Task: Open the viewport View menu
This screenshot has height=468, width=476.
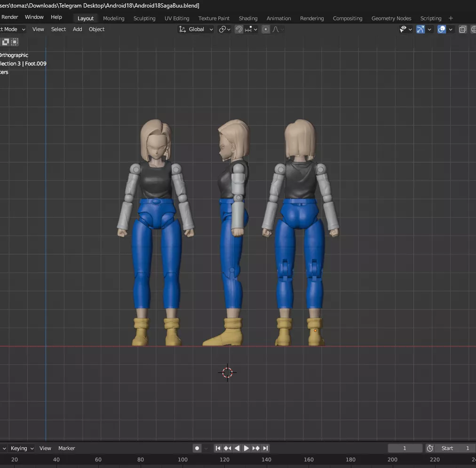Action: tap(38, 29)
